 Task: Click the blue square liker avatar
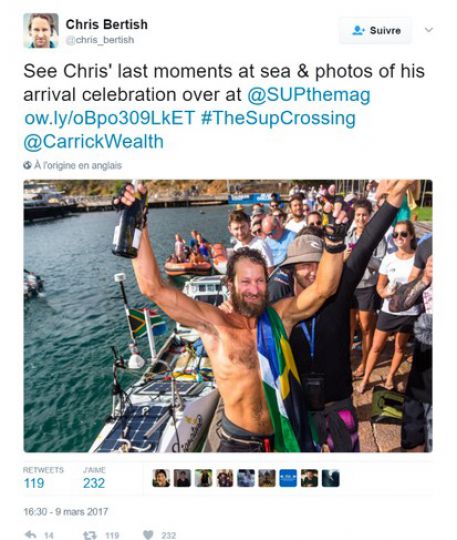coord(288,478)
